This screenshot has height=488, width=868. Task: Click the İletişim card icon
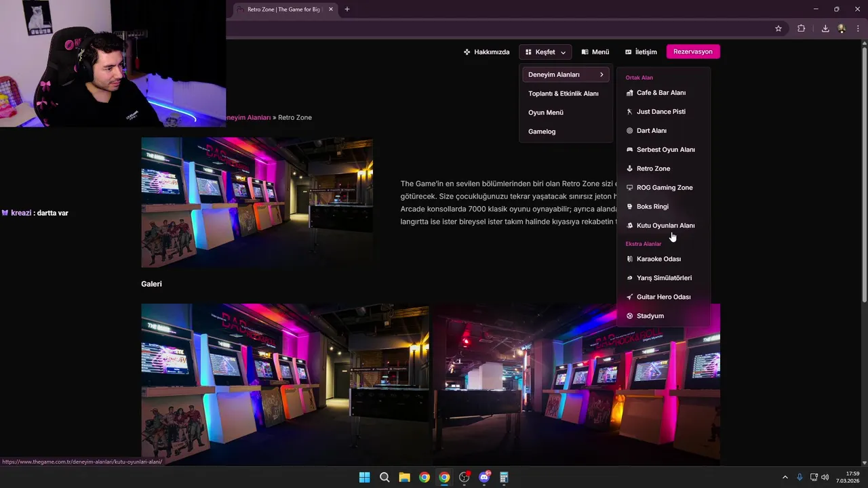click(628, 52)
